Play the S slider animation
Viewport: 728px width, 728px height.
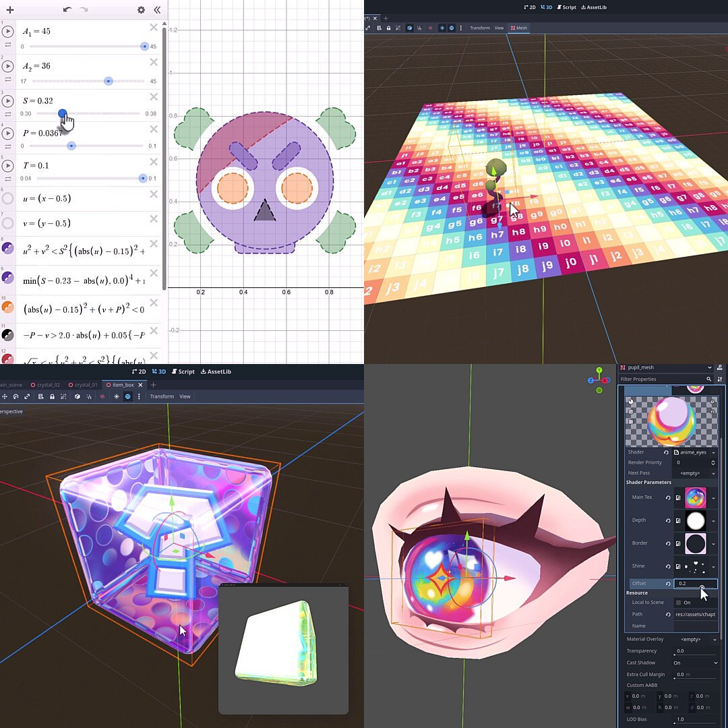click(7, 100)
